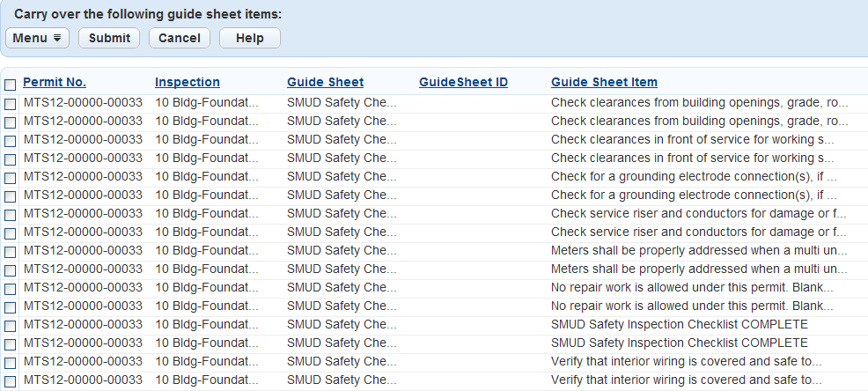
Task: Toggle the select-all checkbox in the header
Action: 11,85
